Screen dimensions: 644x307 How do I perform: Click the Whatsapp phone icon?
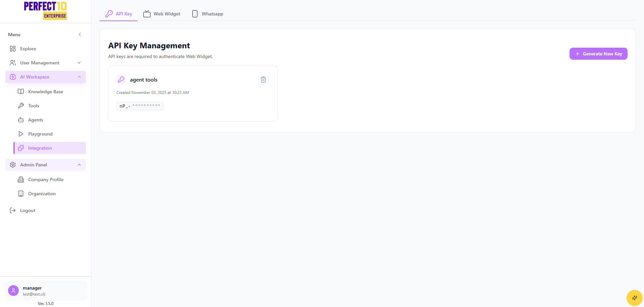tap(195, 14)
